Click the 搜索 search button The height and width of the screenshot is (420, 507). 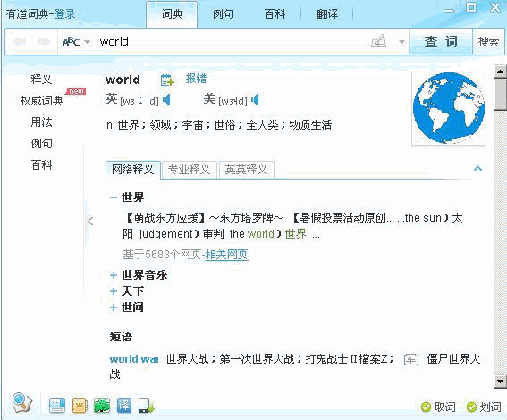(488, 41)
